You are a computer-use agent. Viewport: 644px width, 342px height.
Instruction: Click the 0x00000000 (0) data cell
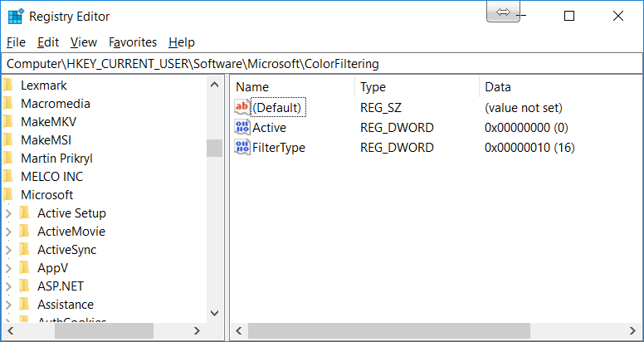(526, 128)
